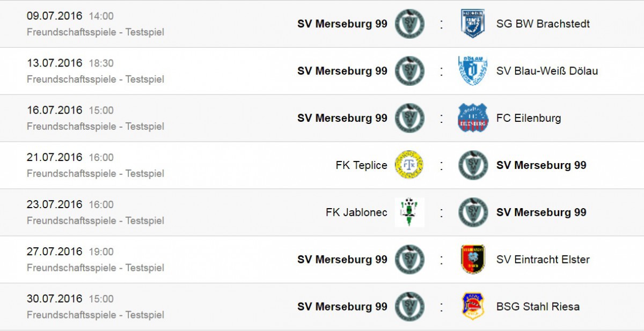Click the 30.07.2016 match date
644x331 pixels.
click(55, 299)
